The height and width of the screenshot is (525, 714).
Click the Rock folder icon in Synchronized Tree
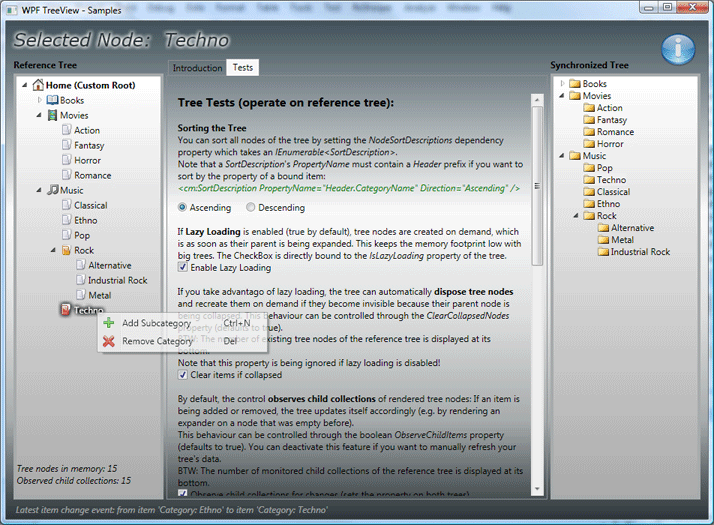[x=589, y=215]
